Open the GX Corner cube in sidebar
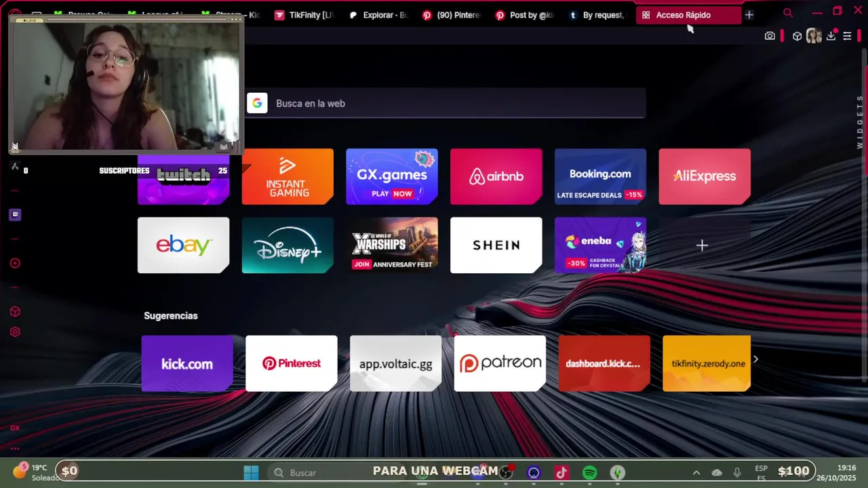 [15, 311]
